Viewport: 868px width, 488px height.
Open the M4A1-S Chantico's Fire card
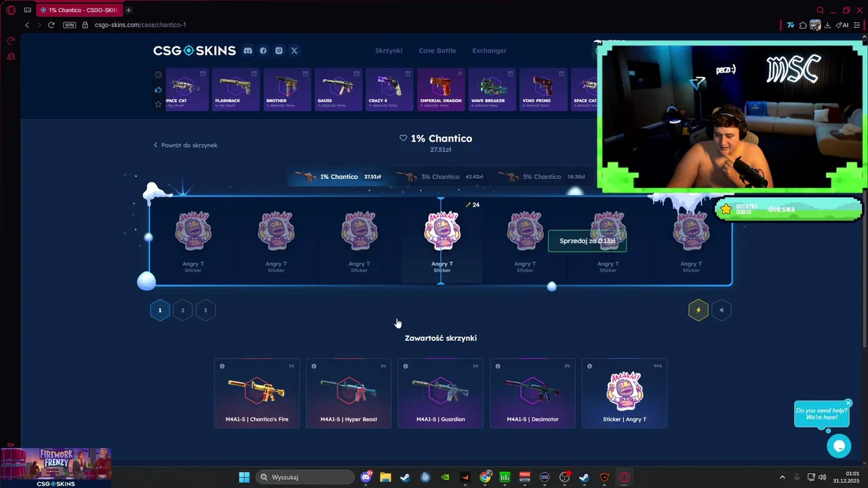coord(257,393)
